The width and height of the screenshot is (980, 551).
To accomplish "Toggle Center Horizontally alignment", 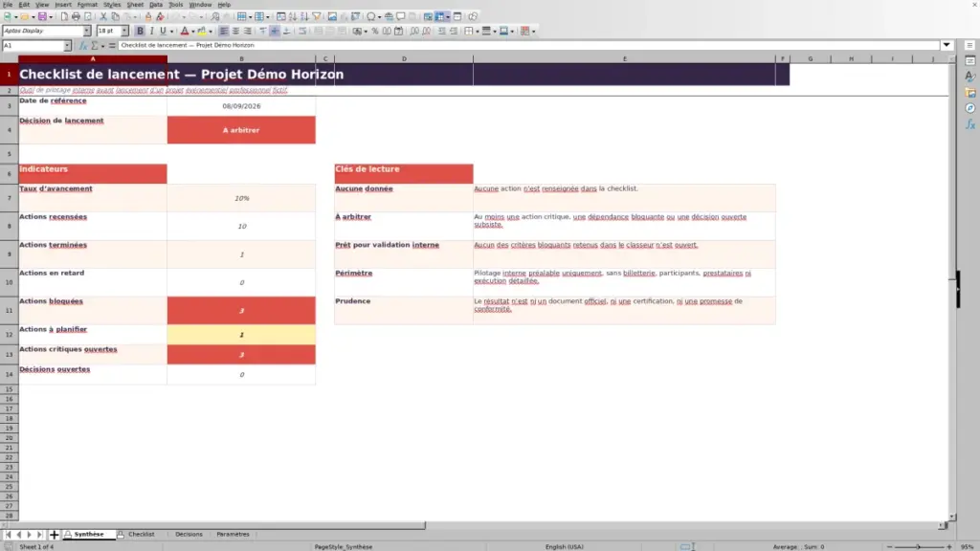I will (x=235, y=32).
